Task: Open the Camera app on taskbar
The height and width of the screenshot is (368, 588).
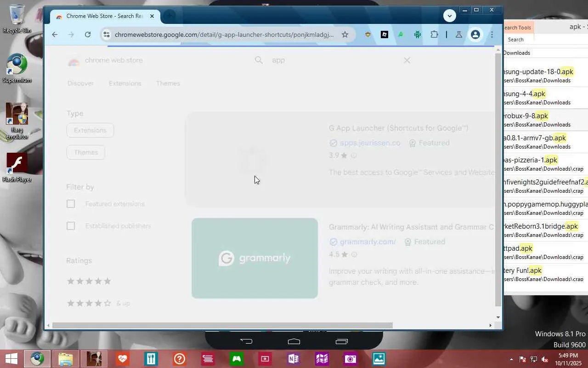Action: click(351, 359)
